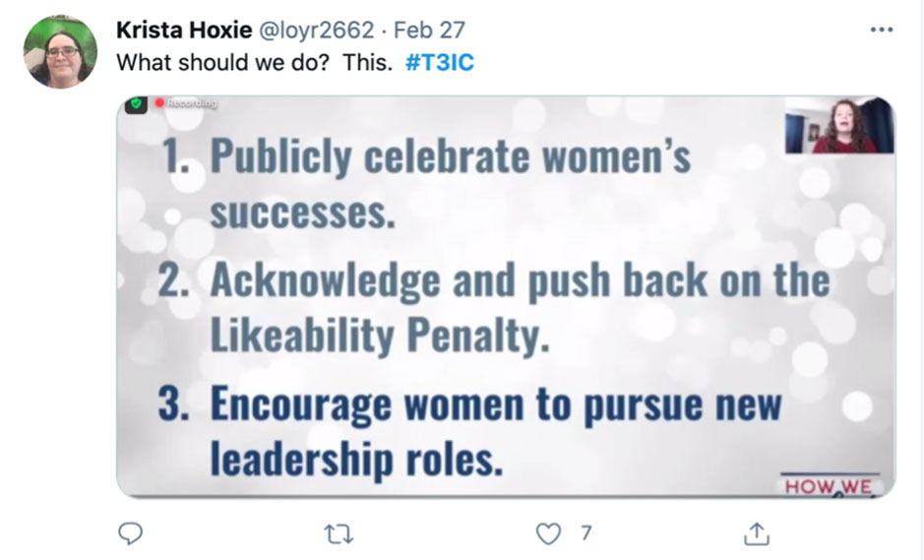
Task: Expand the three-dot more options menu
Action: (882, 30)
